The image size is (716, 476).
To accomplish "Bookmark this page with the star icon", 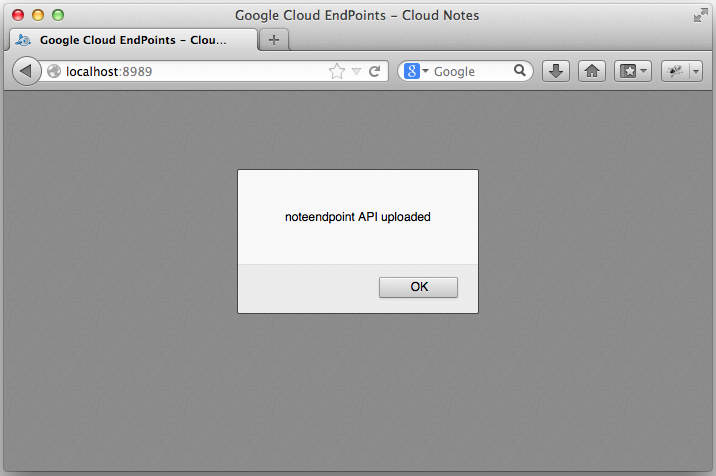I will coord(337,71).
